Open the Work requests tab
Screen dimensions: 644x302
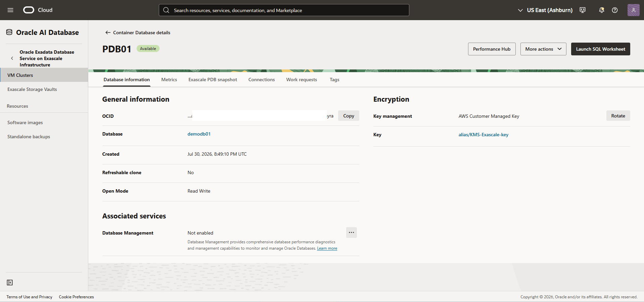coord(302,80)
